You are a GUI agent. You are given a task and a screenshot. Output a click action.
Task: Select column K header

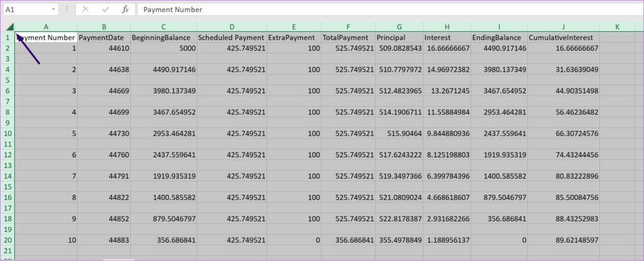tap(618, 27)
